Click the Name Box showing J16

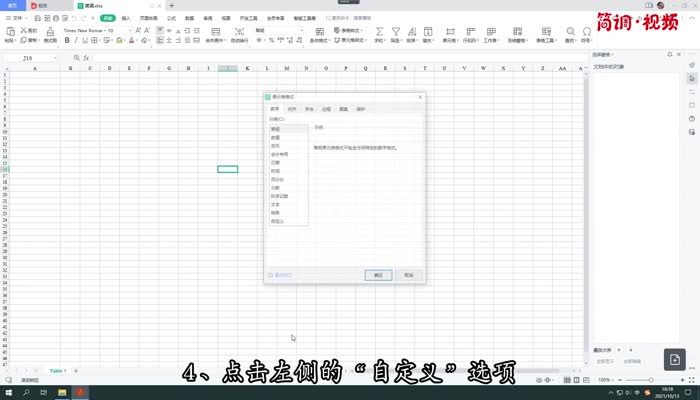coord(28,58)
